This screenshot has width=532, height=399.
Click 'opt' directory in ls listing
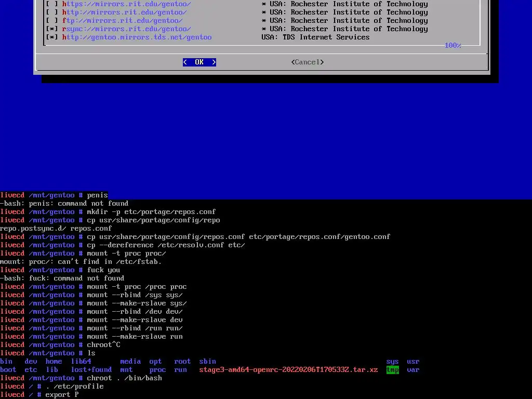(x=155, y=362)
